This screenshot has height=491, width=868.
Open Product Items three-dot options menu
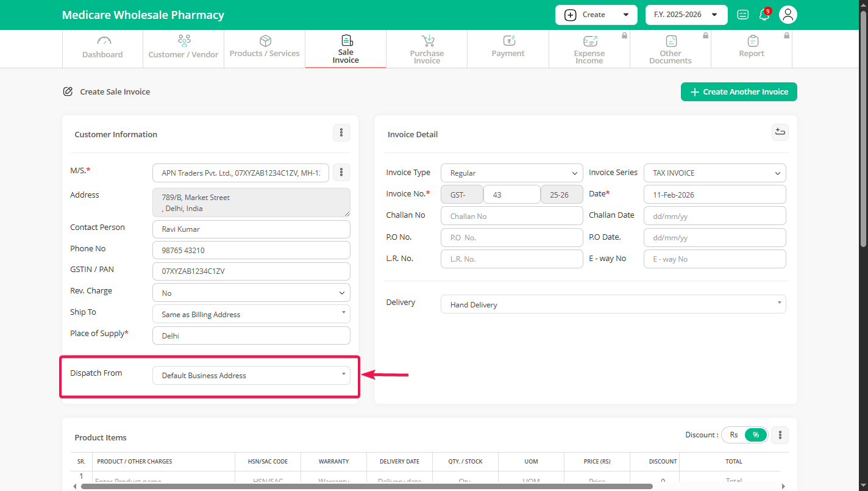pyautogui.click(x=780, y=435)
